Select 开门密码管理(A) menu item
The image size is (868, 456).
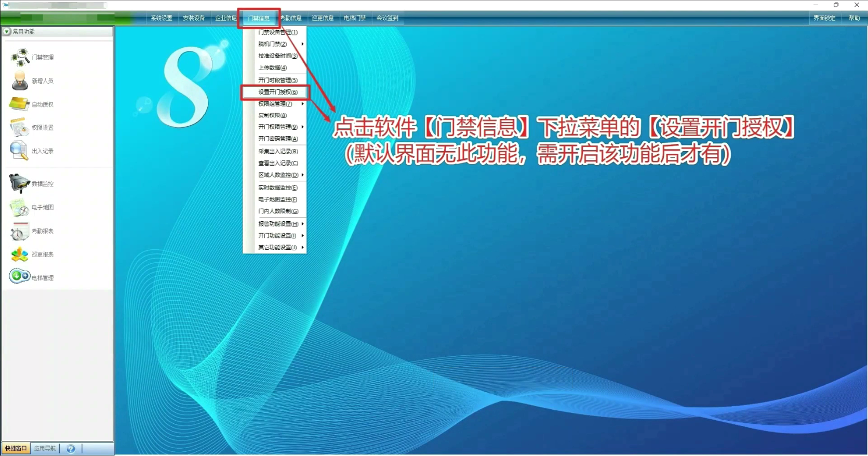pyautogui.click(x=275, y=139)
